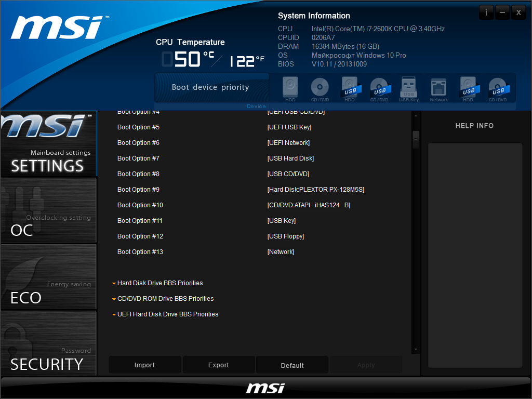Viewport: 532px width, 399px height.
Task: Click the Network boot device icon
Action: click(x=438, y=89)
